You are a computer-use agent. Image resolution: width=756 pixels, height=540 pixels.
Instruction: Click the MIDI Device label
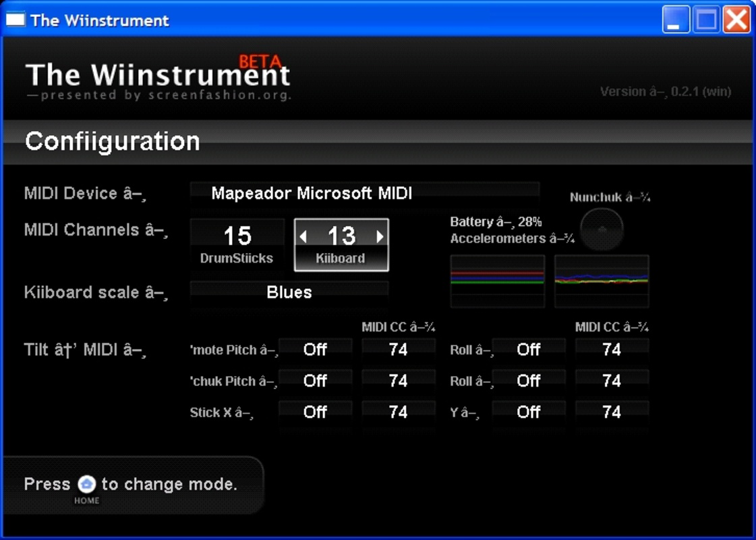coord(85,194)
